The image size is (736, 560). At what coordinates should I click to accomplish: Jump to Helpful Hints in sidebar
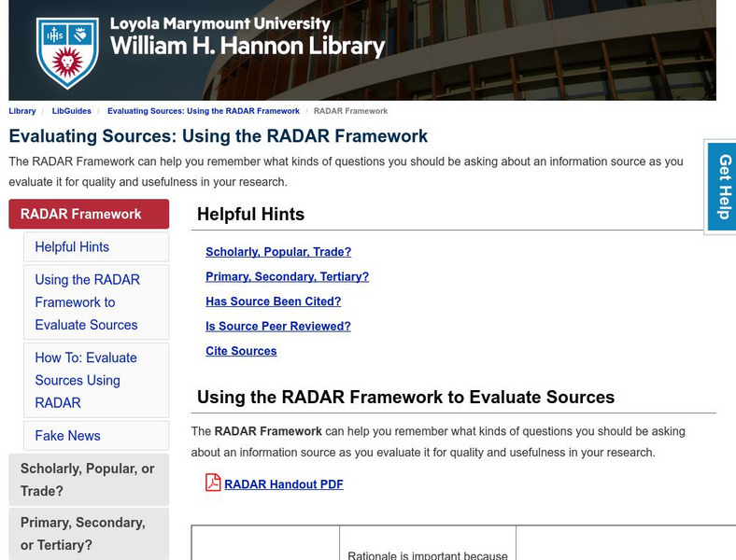[x=96, y=246]
